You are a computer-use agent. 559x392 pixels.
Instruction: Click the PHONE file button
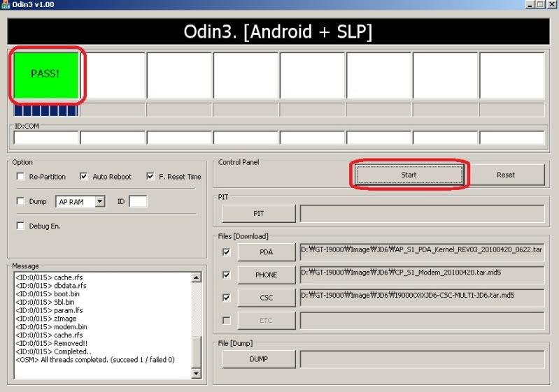tap(267, 275)
